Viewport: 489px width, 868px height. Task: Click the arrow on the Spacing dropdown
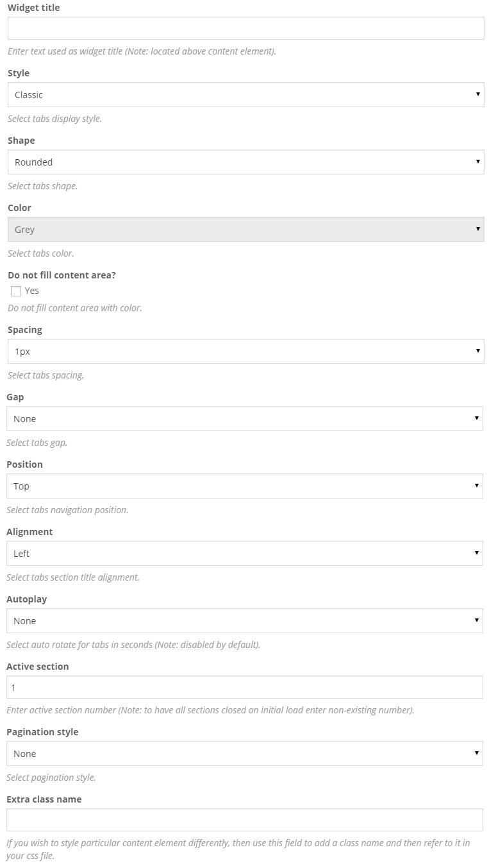(x=477, y=352)
